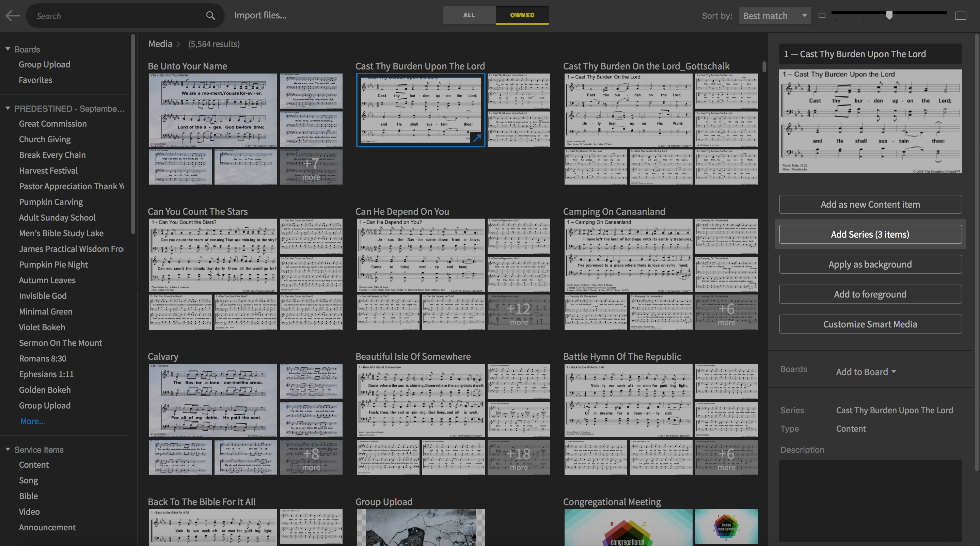Open the Add to Board dropdown
Screen dimensions: 980x546
(866, 371)
